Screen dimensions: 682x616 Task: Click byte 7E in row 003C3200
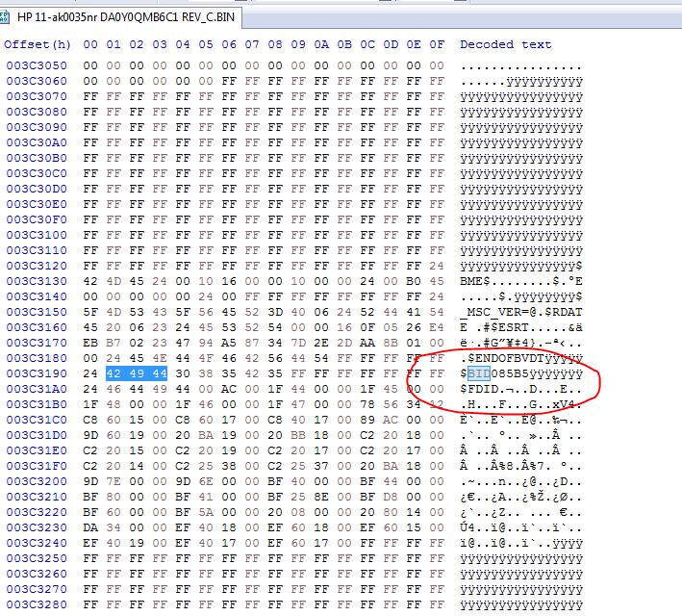click(x=114, y=481)
